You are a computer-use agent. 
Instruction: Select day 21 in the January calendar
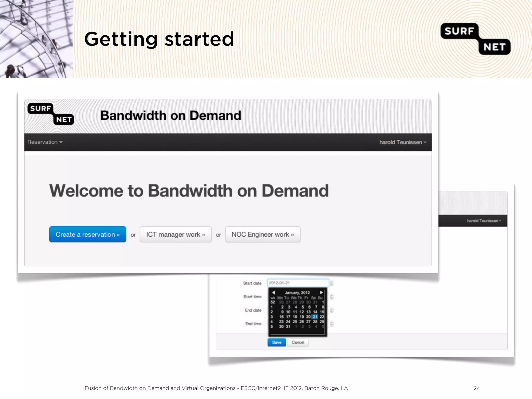[315, 317]
